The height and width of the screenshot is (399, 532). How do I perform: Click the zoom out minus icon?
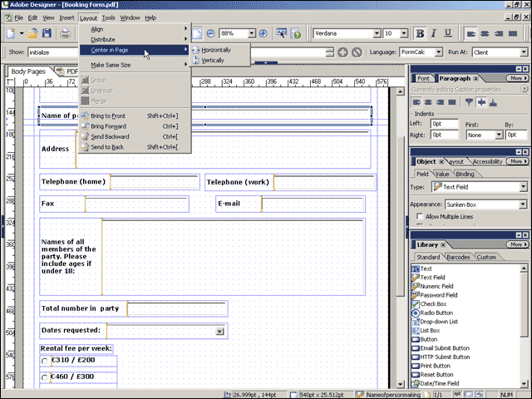click(210, 33)
